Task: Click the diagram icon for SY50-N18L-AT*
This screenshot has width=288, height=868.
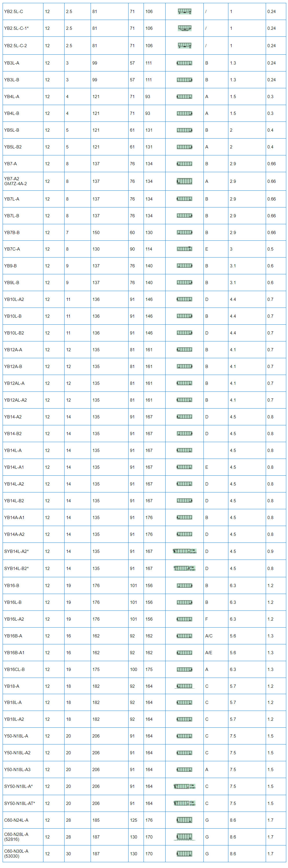Action: [x=184, y=803]
